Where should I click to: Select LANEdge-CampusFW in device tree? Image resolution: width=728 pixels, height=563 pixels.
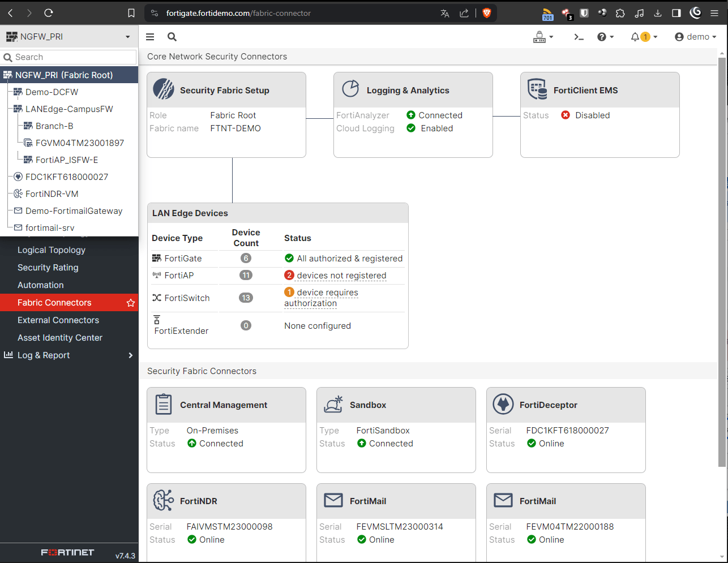click(63, 109)
